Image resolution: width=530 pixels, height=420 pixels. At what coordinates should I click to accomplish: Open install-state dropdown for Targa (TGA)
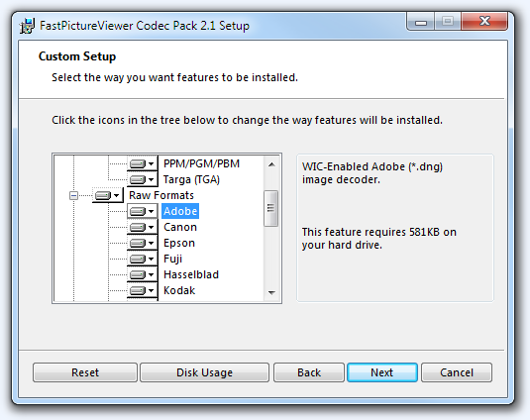tap(143, 179)
